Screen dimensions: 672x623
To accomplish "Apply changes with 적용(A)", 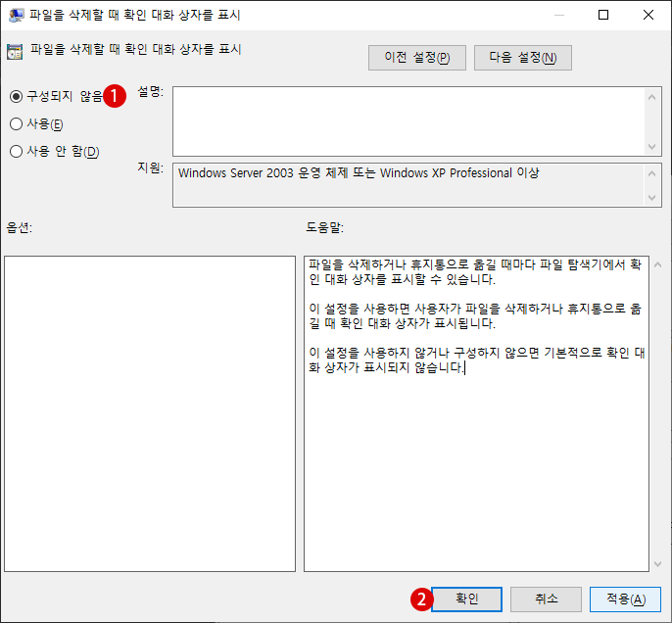I will pyautogui.click(x=625, y=599).
